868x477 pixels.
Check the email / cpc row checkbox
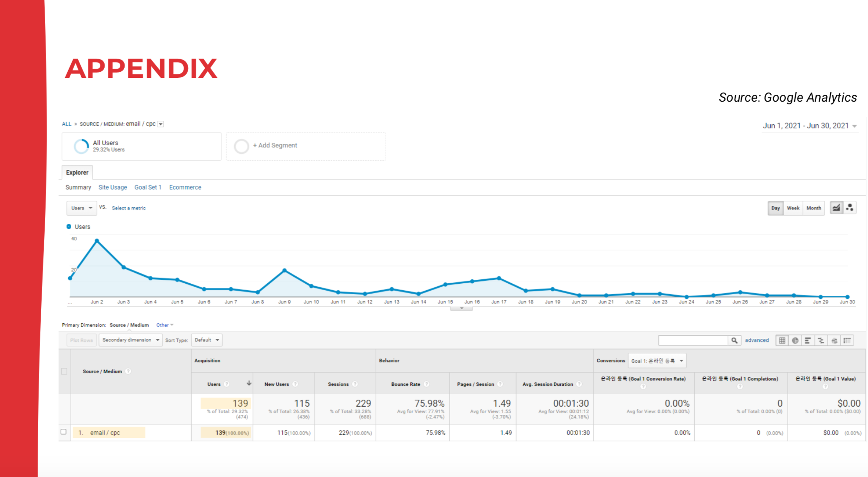tap(63, 432)
